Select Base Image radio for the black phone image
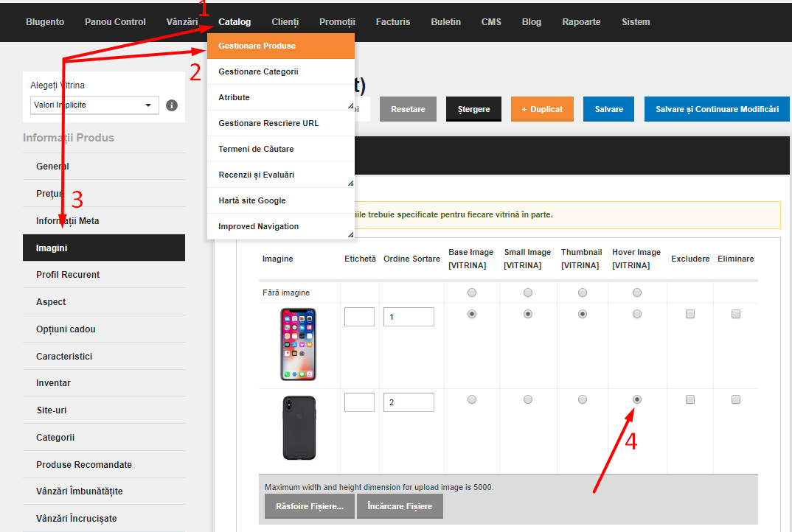 click(472, 399)
